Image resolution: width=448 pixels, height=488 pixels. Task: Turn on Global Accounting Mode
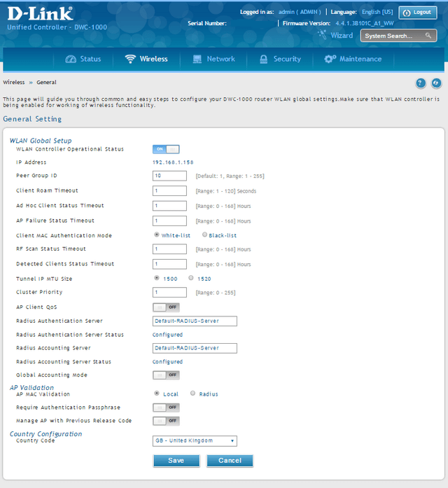[166, 375]
